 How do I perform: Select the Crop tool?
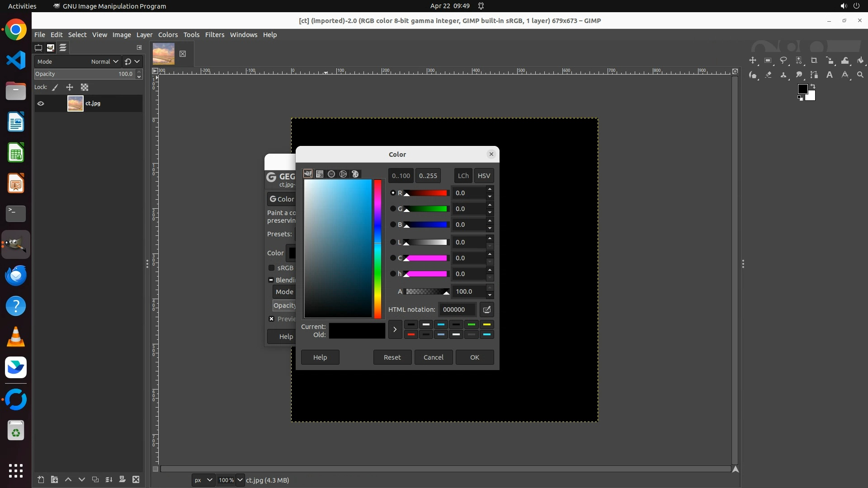coord(814,61)
